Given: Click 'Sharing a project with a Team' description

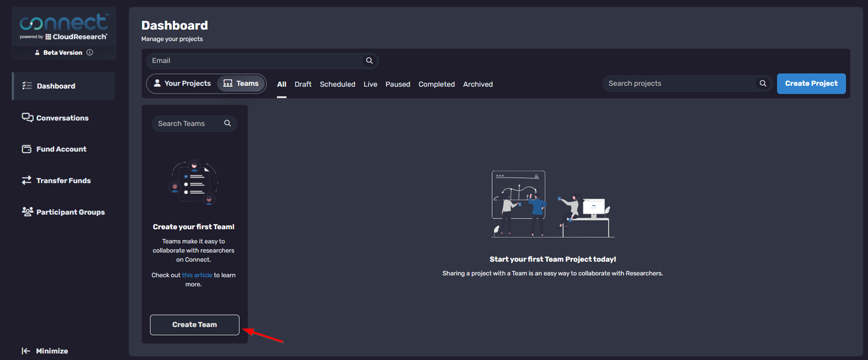Looking at the screenshot, I should (553, 273).
